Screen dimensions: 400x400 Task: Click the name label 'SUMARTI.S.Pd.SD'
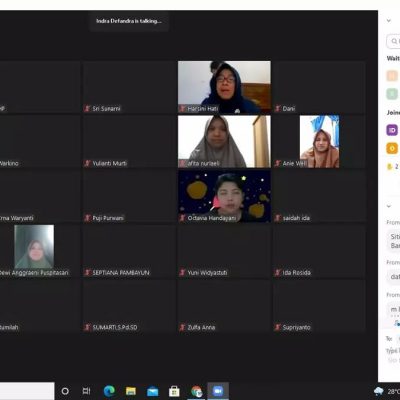click(115, 327)
